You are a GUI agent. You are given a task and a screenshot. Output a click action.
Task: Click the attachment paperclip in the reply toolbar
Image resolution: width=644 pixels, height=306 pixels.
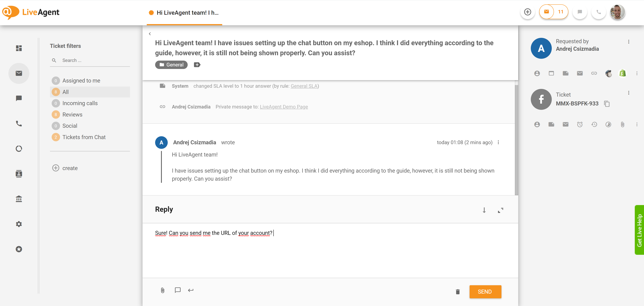(163, 290)
